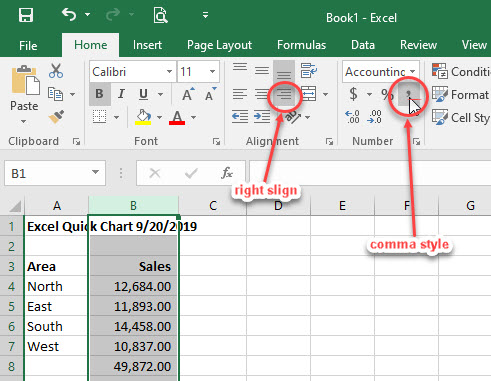Switch to the Home tab
The width and height of the screenshot is (491, 381).
coord(91,45)
